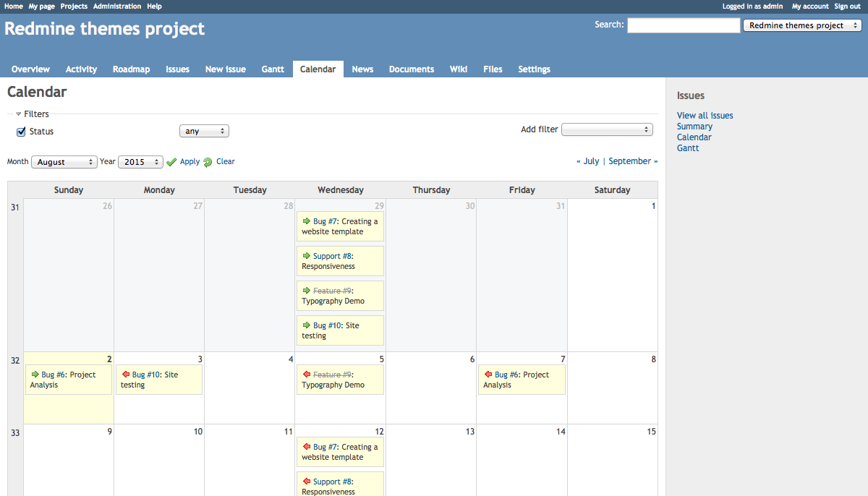Click View all issues in sidebar

click(x=705, y=116)
